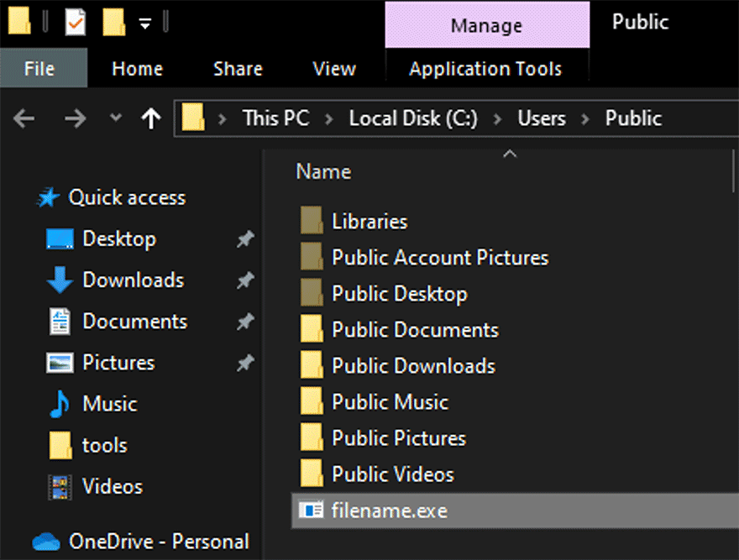Open the tools folder in navigation pane
This screenshot has height=560, width=739.
(x=105, y=445)
